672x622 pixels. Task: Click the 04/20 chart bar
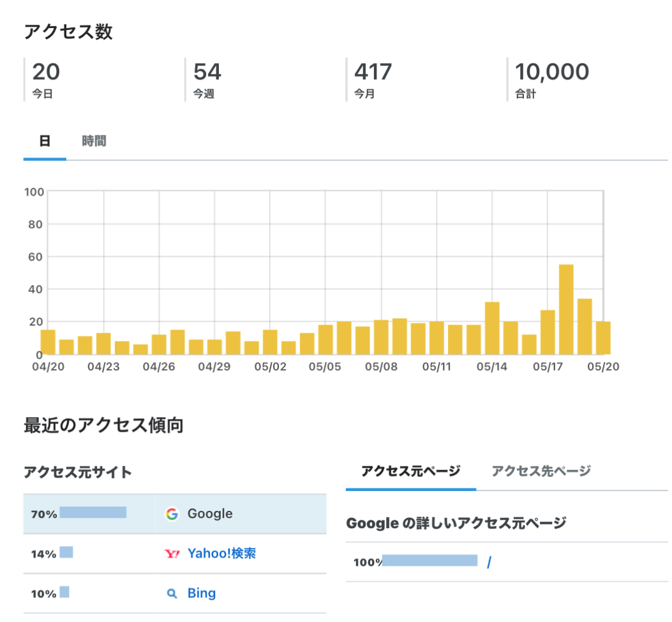[x=48, y=342]
